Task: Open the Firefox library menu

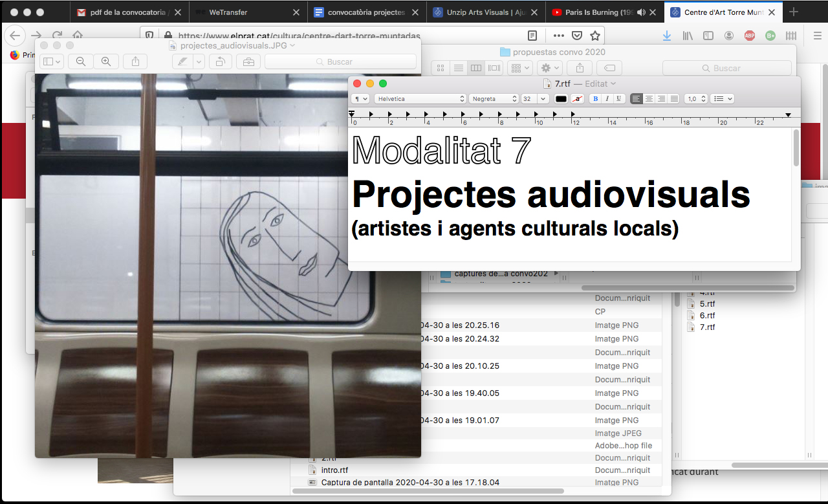Action: (x=688, y=36)
